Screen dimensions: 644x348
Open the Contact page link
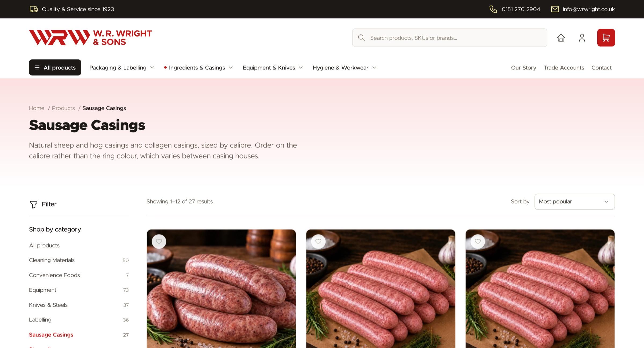click(x=601, y=68)
